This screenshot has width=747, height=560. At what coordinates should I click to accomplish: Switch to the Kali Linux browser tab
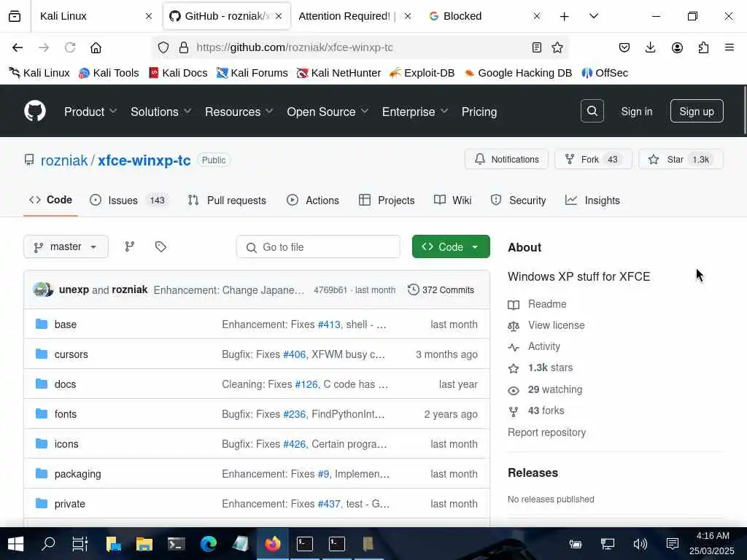click(94, 16)
